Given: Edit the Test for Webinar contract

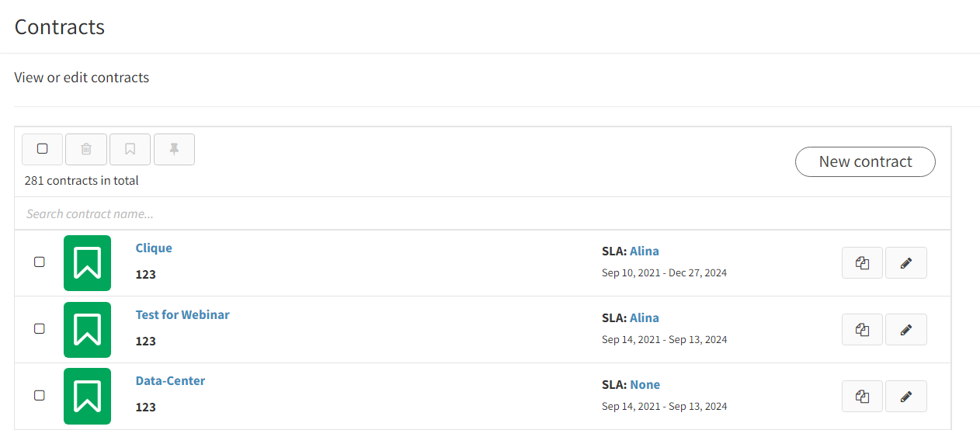Looking at the screenshot, I should (x=906, y=330).
